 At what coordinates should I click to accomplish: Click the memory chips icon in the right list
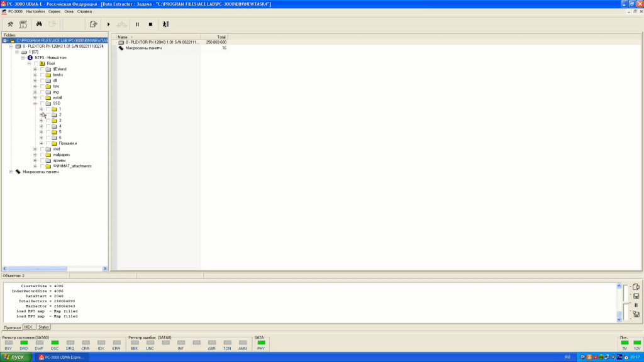pyautogui.click(x=121, y=48)
